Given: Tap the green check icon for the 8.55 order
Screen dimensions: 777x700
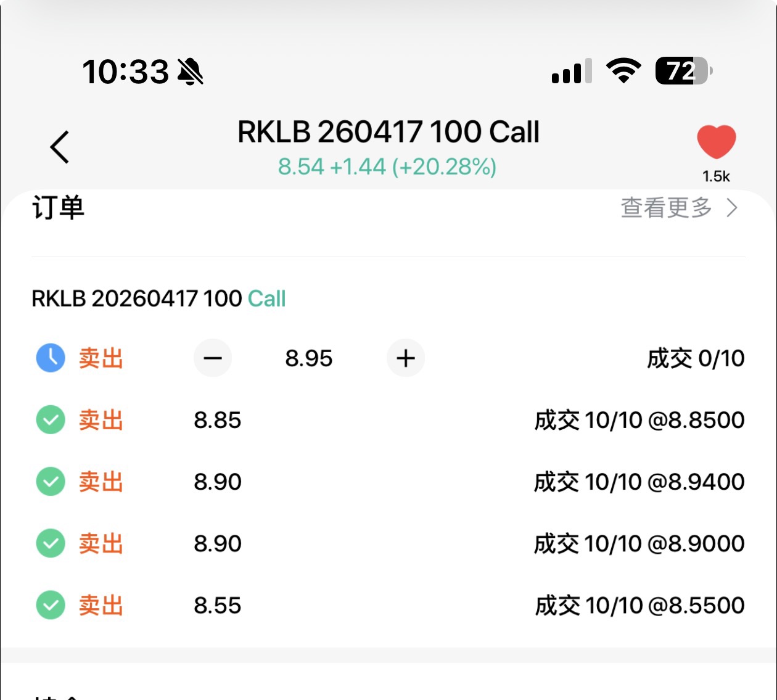Looking at the screenshot, I should tap(51, 605).
